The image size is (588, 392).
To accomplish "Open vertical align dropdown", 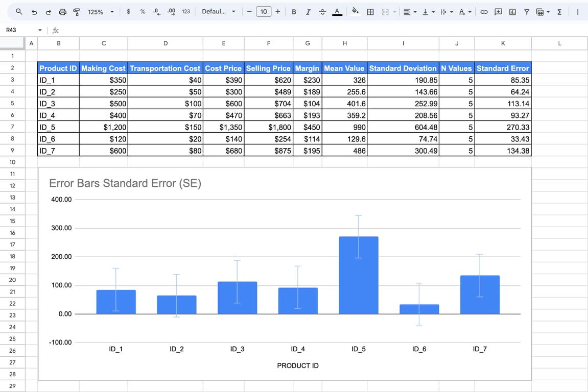I will pos(428,12).
